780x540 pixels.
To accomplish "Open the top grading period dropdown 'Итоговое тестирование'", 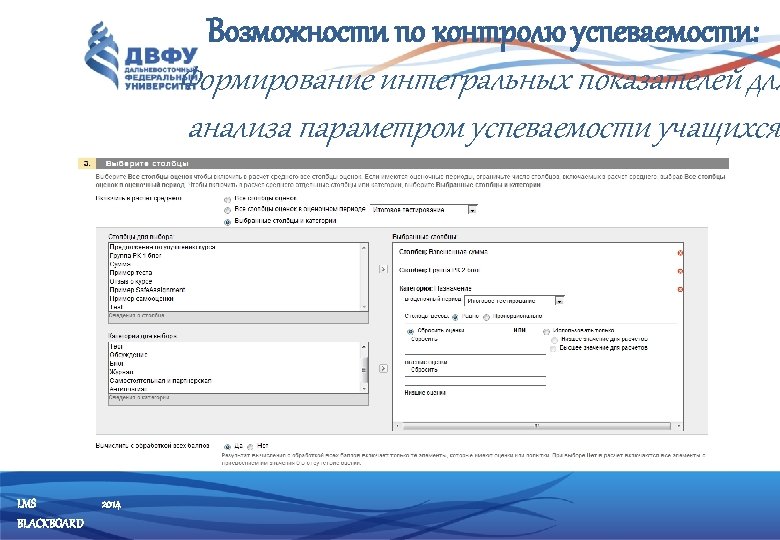I will click(x=423, y=210).
